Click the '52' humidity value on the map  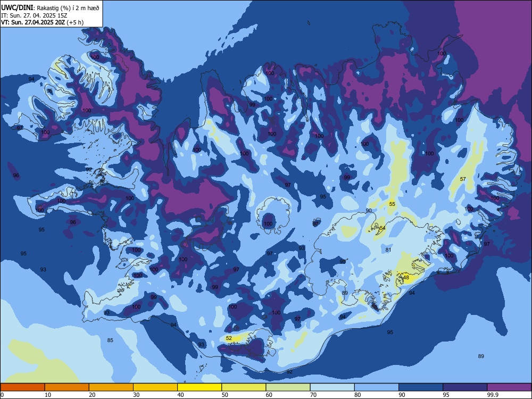(x=229, y=338)
